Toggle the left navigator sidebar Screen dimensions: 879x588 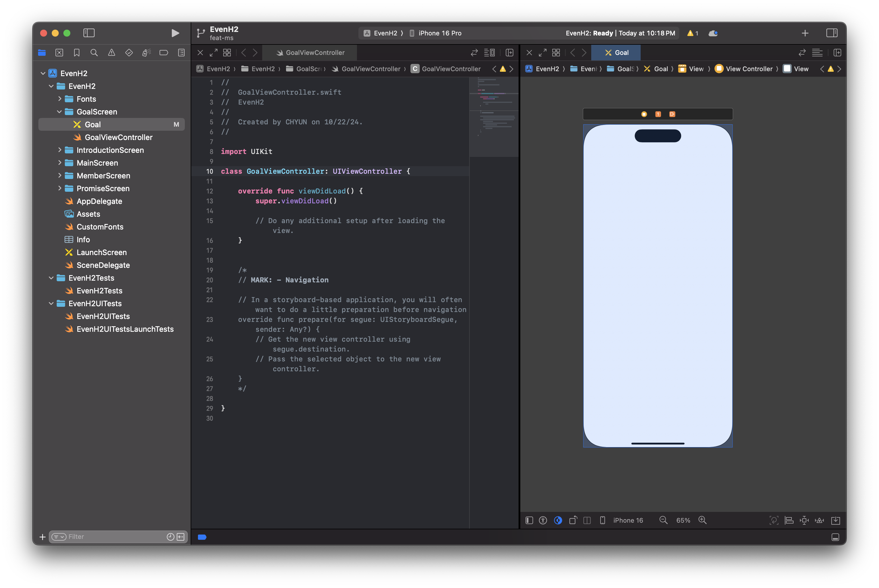click(89, 33)
